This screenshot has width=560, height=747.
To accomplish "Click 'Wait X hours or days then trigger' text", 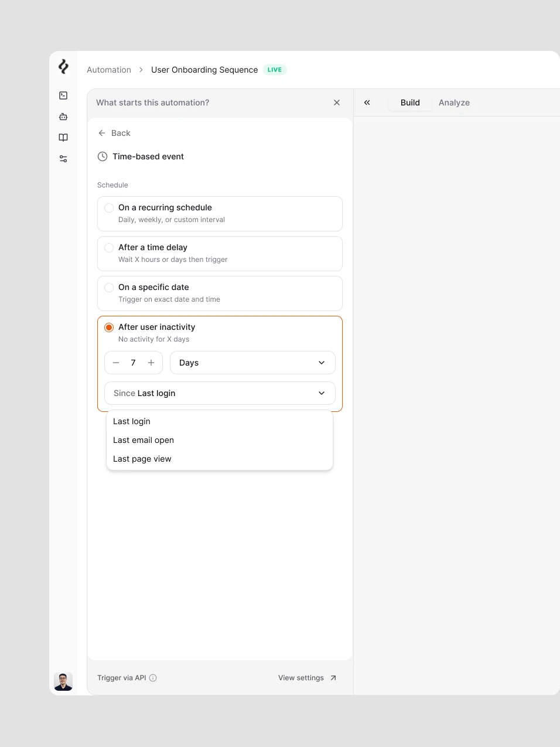I will click(x=173, y=260).
